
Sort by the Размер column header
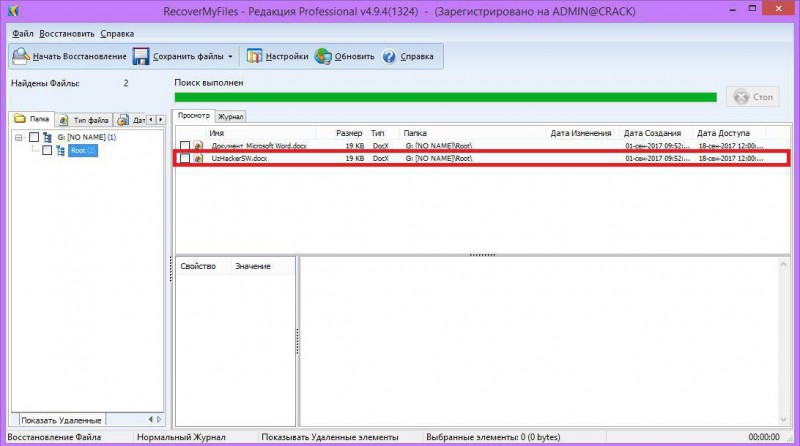tap(342, 133)
